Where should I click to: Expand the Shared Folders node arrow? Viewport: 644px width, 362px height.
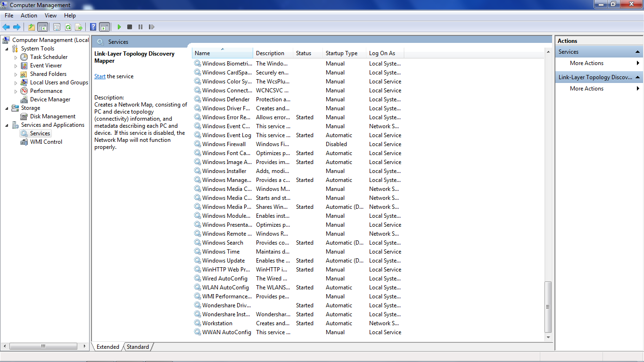(x=16, y=74)
